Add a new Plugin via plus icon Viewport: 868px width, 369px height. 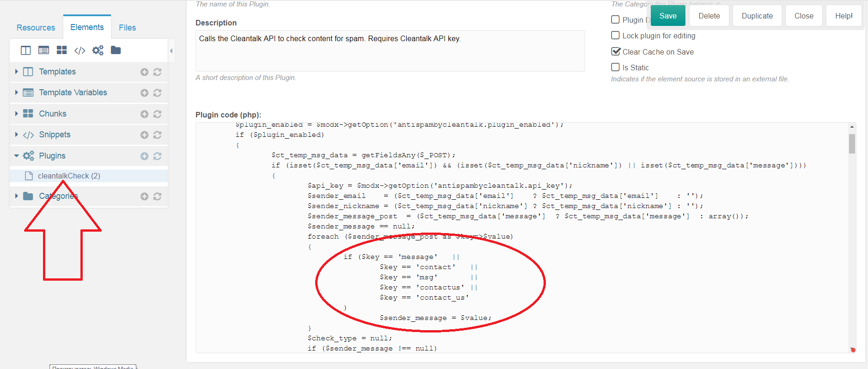144,156
